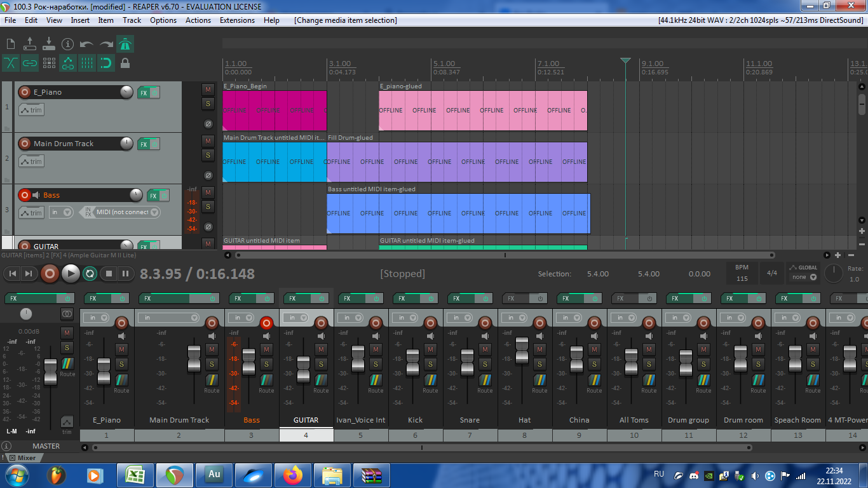Open FX chain of E_Piano track panel

144,93
